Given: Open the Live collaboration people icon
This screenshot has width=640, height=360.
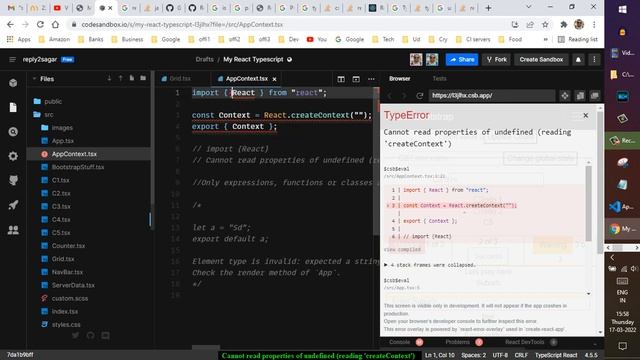Looking at the screenshot, I should pos(13,230).
